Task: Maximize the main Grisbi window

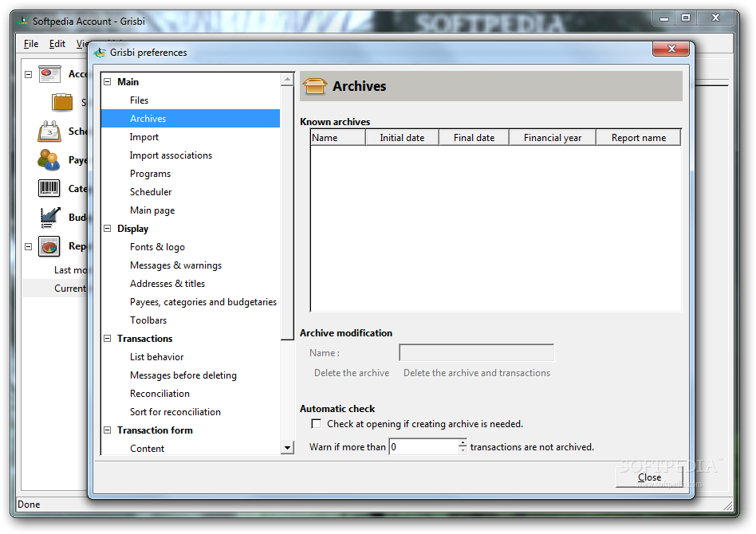Action: [686, 18]
